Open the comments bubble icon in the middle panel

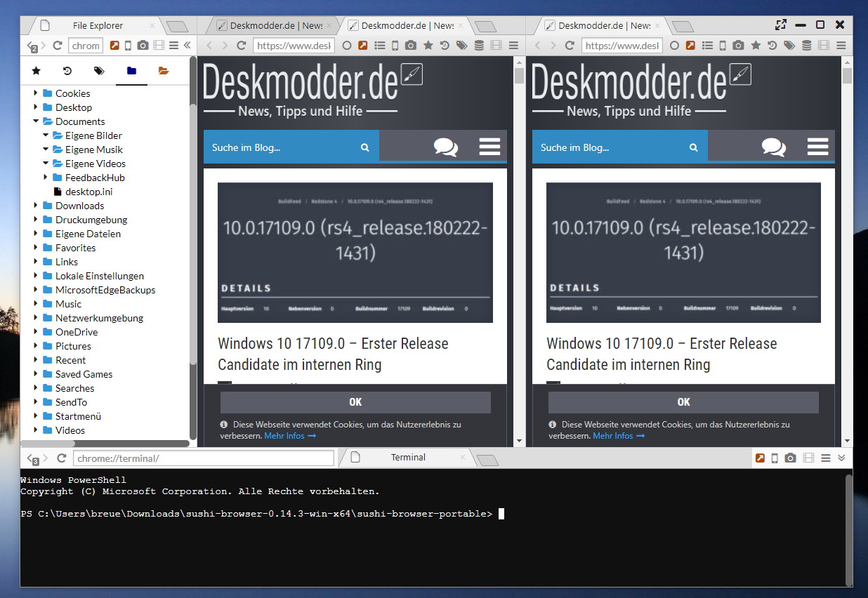coord(446,147)
